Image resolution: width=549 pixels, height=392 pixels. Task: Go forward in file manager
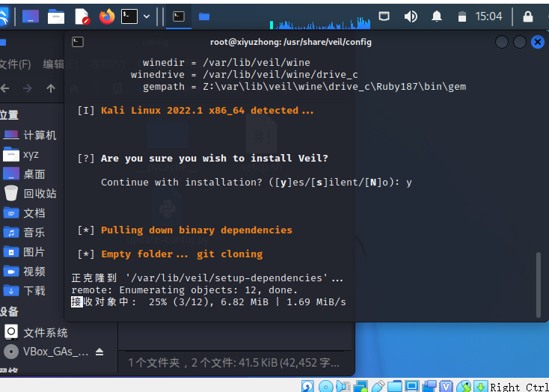coord(28,88)
